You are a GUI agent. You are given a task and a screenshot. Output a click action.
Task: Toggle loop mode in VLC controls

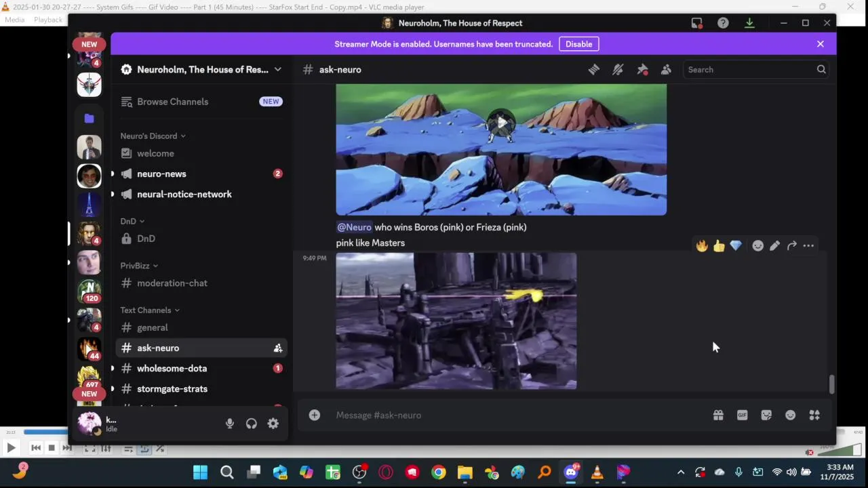(145, 448)
